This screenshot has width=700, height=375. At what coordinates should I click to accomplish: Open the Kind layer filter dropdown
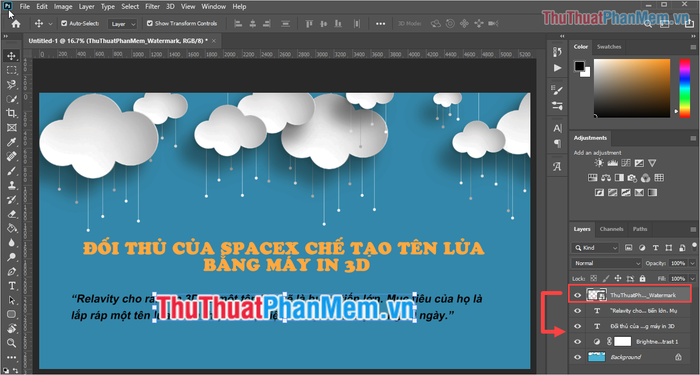click(596, 248)
